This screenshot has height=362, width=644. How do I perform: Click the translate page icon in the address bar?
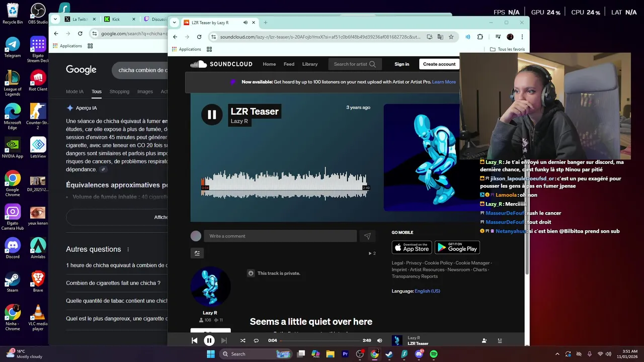(x=440, y=37)
